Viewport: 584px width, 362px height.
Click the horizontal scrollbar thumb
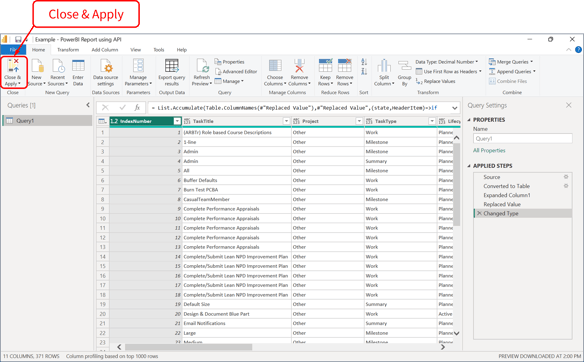(188, 347)
